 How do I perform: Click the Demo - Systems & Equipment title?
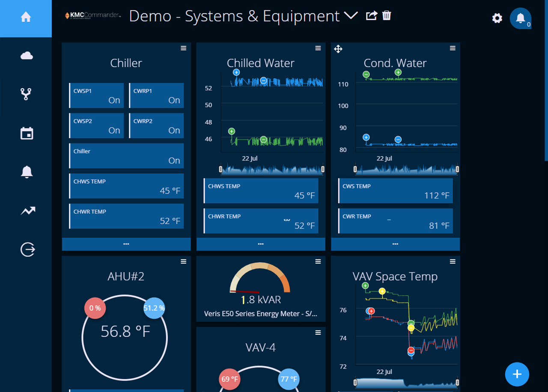point(234,16)
